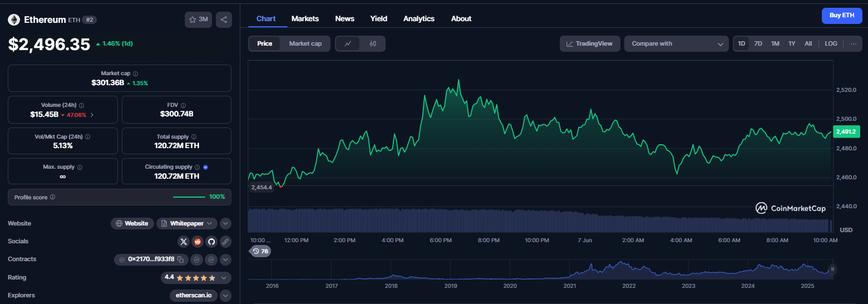
Task: Click the Profile score 100% progress bar
Action: click(189, 197)
